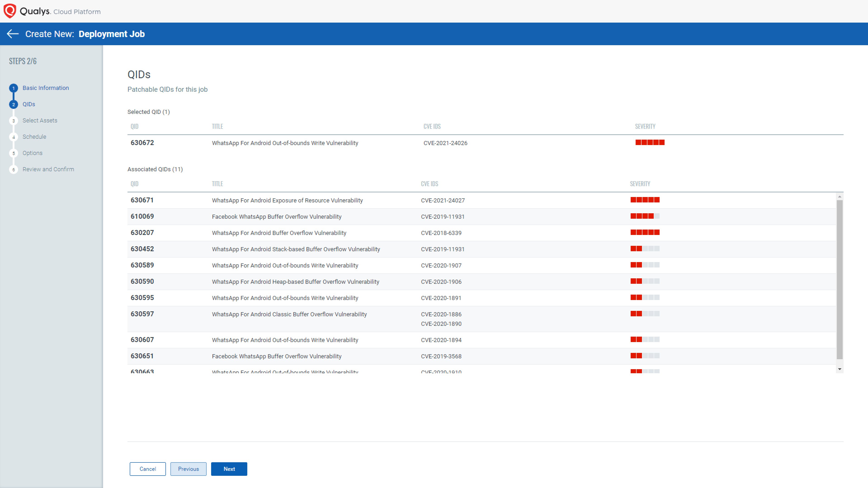
Task: Click title WhatsApp For Android Classic Buffer Overflow Vulnerability
Action: point(289,314)
